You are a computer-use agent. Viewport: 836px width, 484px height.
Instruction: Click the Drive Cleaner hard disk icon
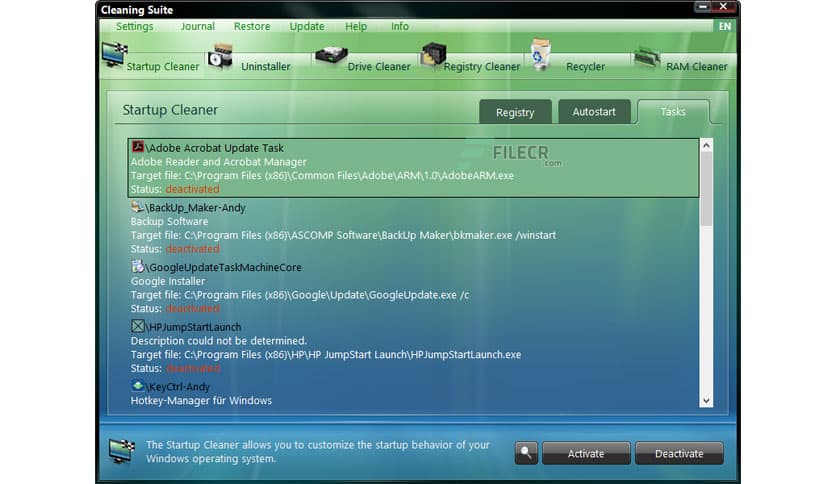point(331,55)
